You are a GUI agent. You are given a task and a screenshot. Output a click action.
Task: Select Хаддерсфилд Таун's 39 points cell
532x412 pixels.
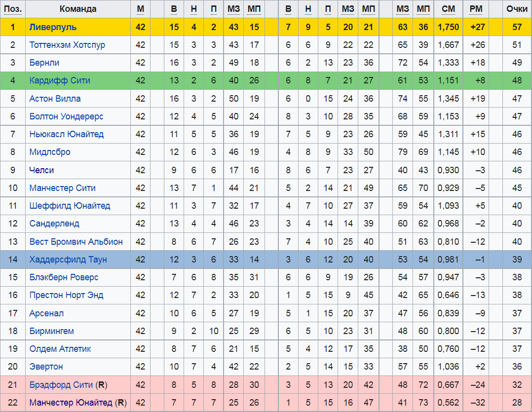517,260
